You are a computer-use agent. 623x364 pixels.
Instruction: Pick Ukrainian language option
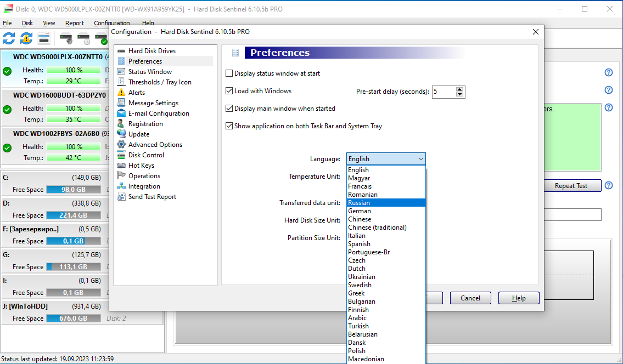(x=386, y=277)
